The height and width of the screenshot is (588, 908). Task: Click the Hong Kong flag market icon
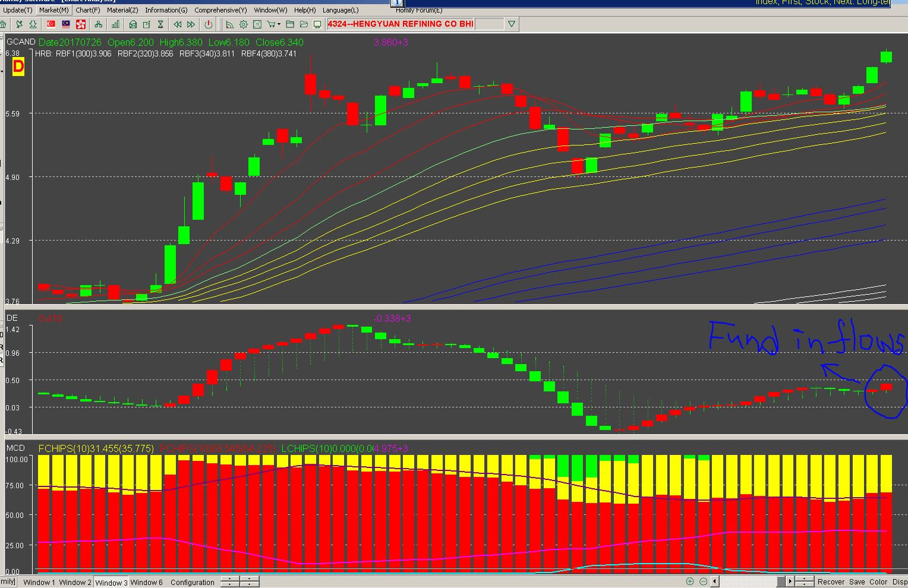[x=81, y=24]
